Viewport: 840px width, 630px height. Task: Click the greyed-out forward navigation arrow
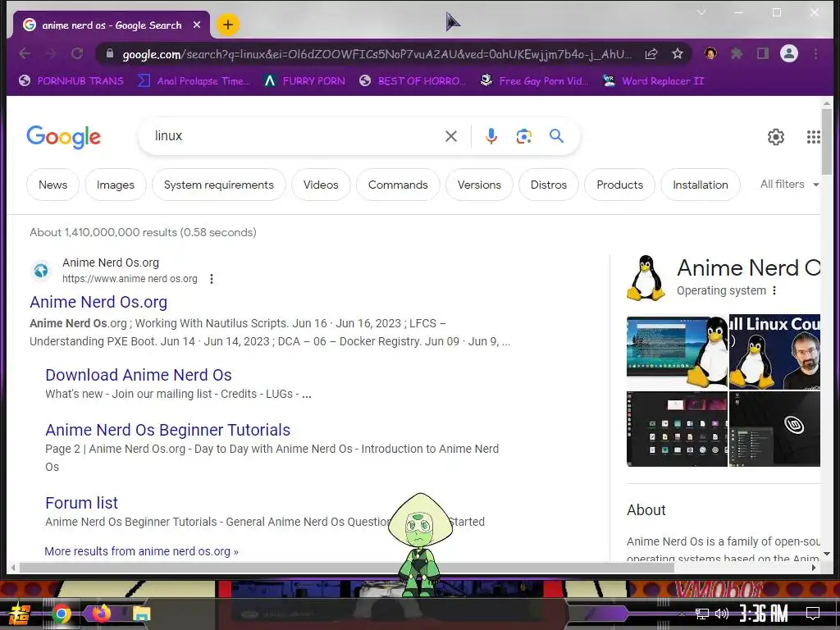[x=51, y=53]
